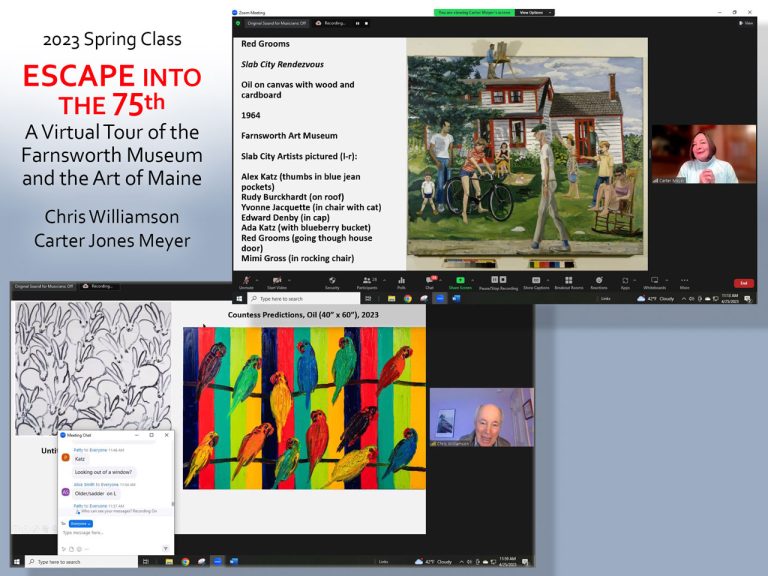This screenshot has height=576, width=768.
Task: Expand the arrow beside Apps
Action: [635, 280]
